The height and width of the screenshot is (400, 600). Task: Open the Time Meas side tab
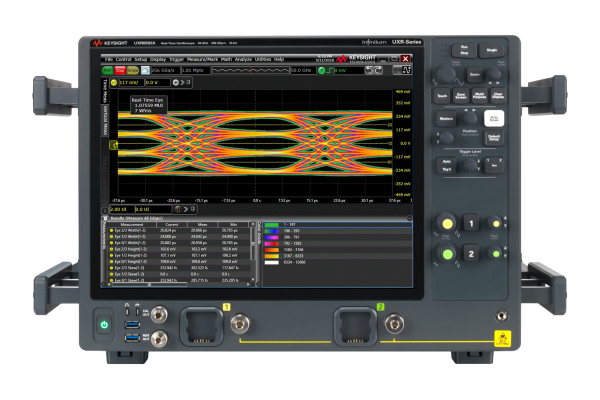click(104, 92)
